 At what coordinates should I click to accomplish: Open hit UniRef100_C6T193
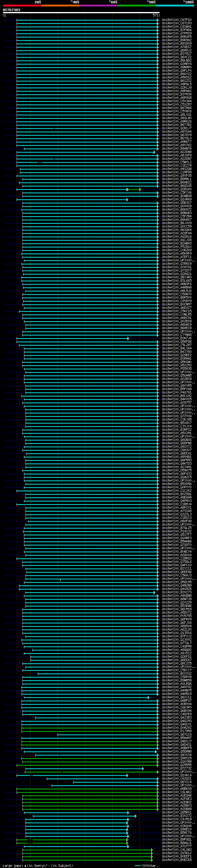tap(177, 23)
